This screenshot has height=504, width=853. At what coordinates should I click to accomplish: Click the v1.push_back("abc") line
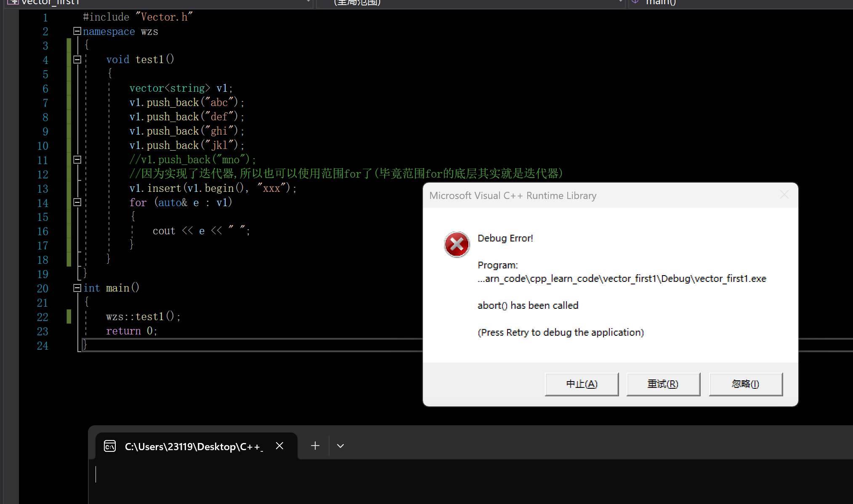[x=187, y=102]
